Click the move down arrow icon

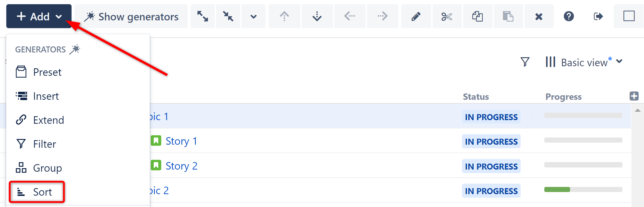317,16
